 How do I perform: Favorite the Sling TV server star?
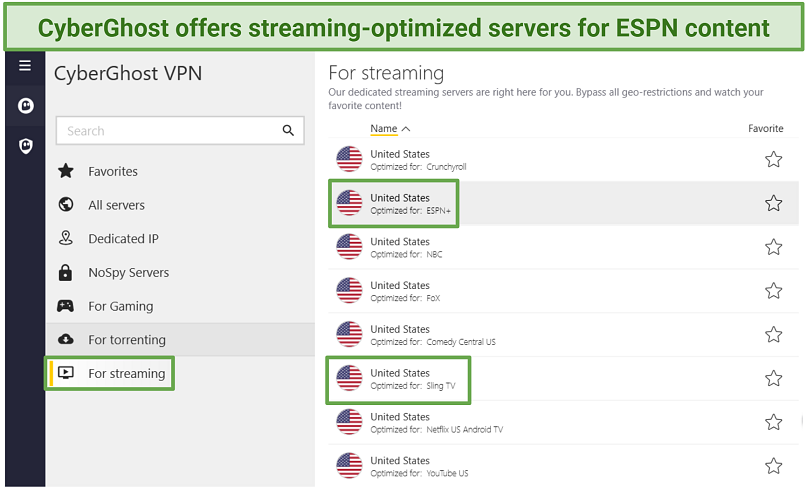pos(774,378)
